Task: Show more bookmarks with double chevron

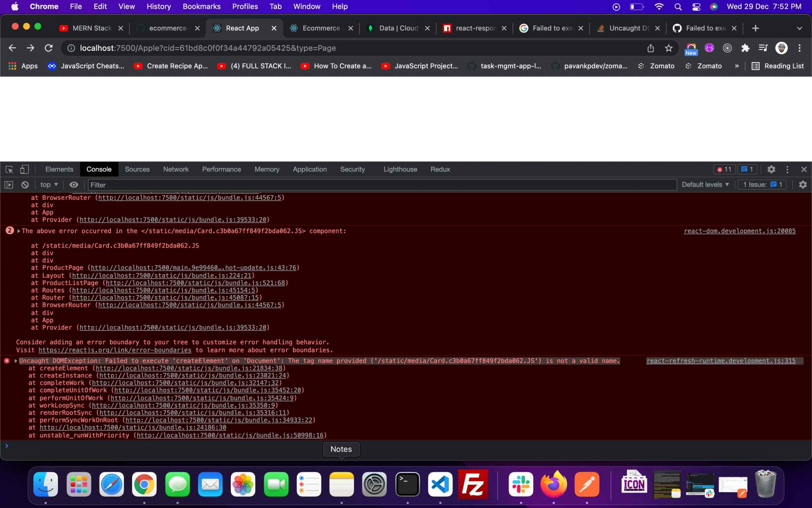Action: 737,66
